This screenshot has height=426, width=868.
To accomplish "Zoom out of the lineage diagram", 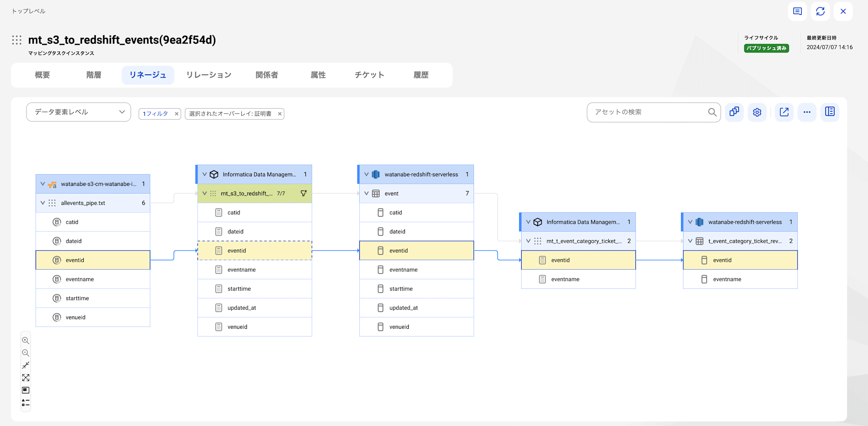I will 26,353.
